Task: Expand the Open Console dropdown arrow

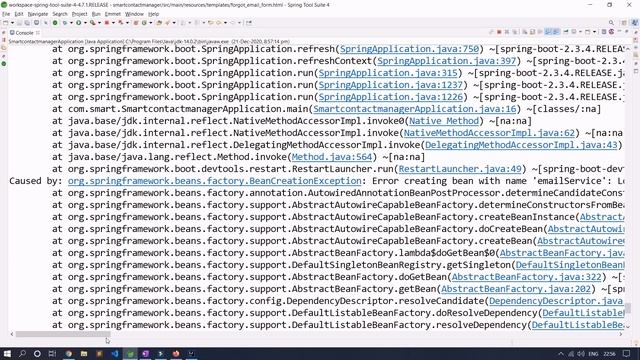Action: point(594,32)
